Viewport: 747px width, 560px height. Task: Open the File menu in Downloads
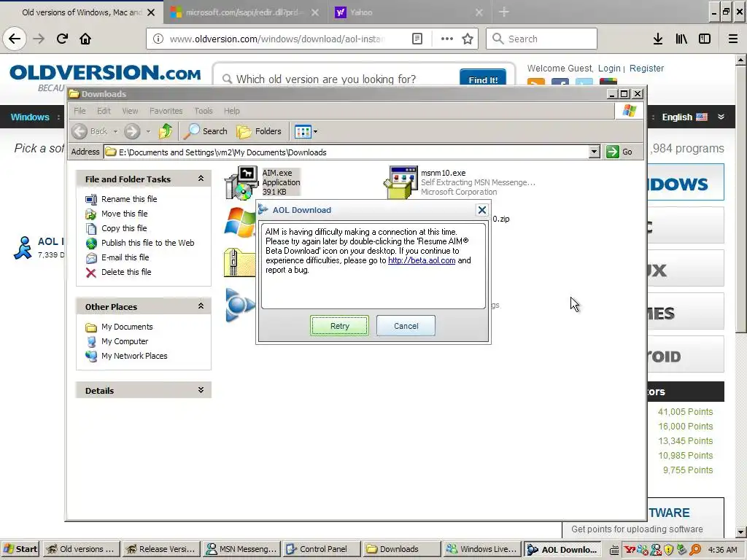80,111
